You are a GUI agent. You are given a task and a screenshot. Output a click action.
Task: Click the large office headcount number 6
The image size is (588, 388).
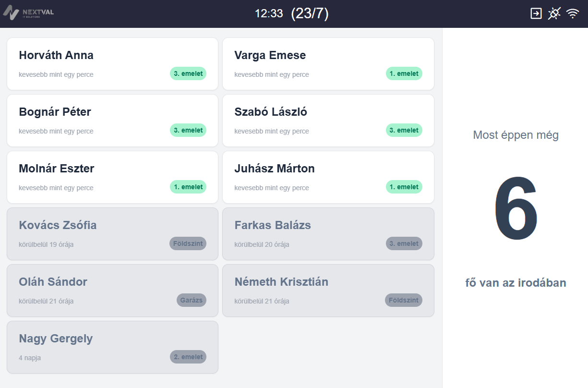tap(516, 209)
